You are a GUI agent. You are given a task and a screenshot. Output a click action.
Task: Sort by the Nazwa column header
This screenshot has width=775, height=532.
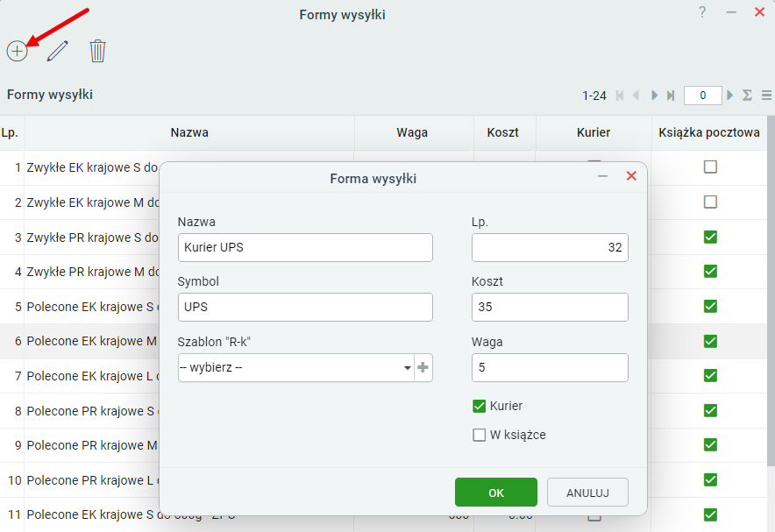tap(189, 132)
